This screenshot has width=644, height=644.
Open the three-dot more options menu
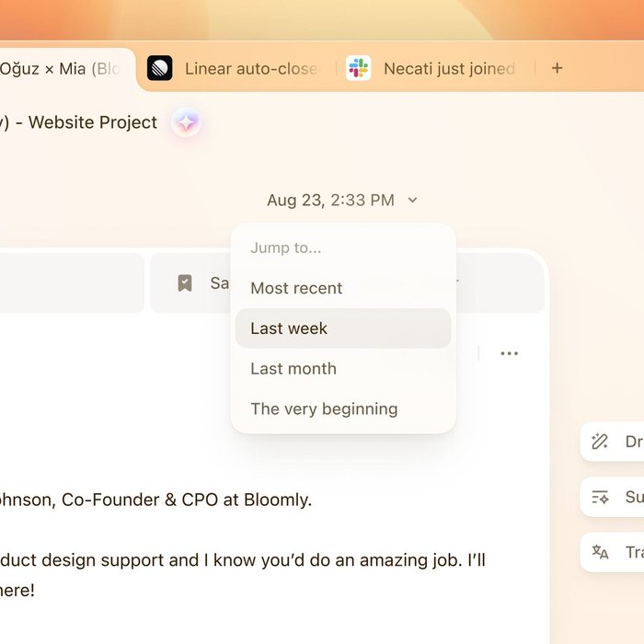click(510, 353)
